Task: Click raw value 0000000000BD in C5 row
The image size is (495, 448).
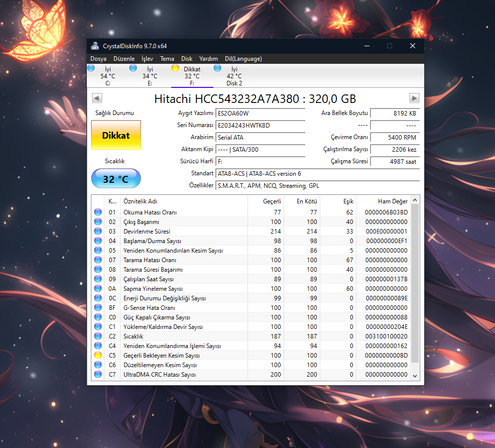Action: 386,356
